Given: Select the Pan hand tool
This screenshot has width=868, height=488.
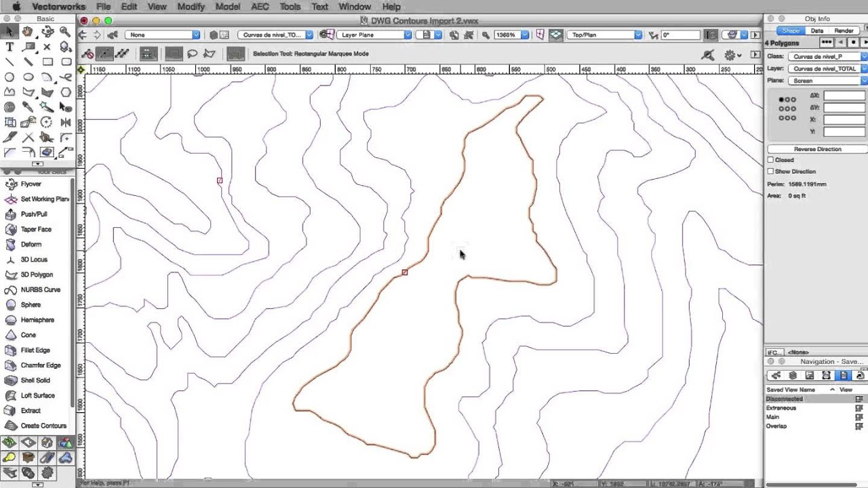Looking at the screenshot, I should (28, 31).
